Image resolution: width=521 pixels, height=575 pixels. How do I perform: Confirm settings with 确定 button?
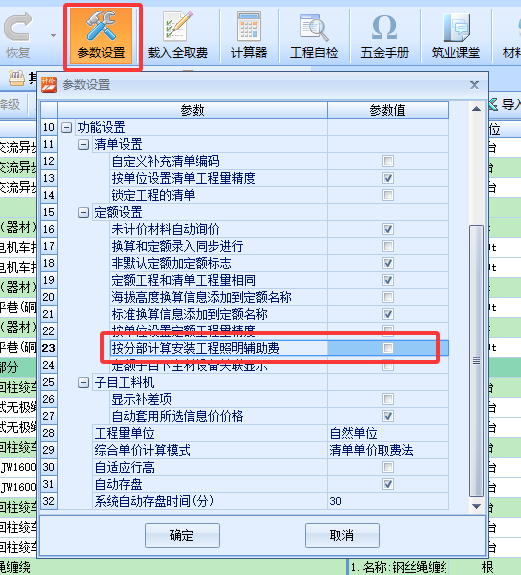click(182, 535)
